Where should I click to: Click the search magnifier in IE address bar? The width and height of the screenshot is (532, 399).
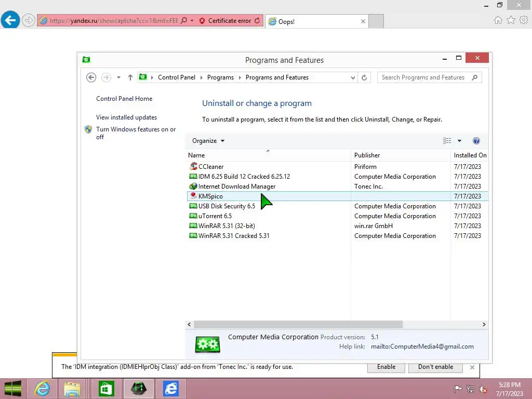click(x=183, y=20)
